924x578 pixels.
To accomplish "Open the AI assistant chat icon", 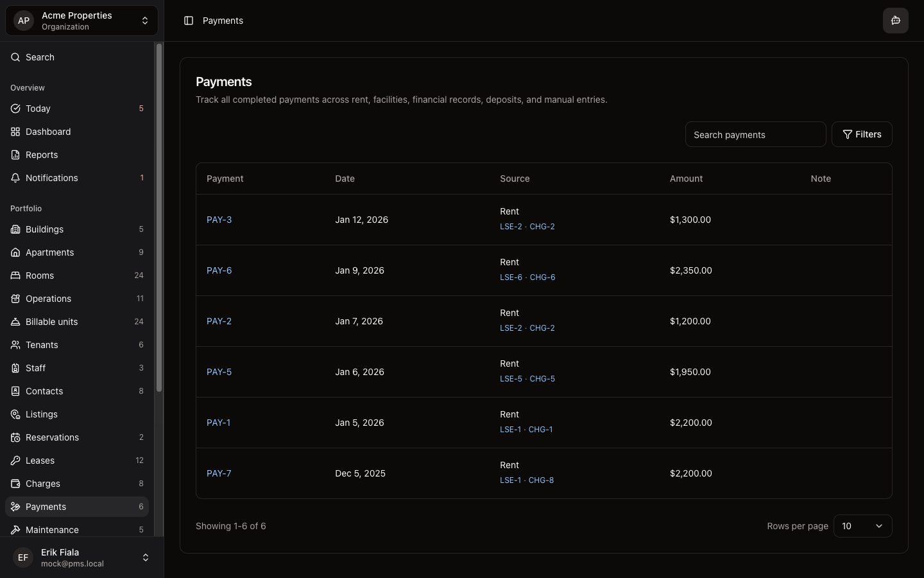I will pos(896,20).
